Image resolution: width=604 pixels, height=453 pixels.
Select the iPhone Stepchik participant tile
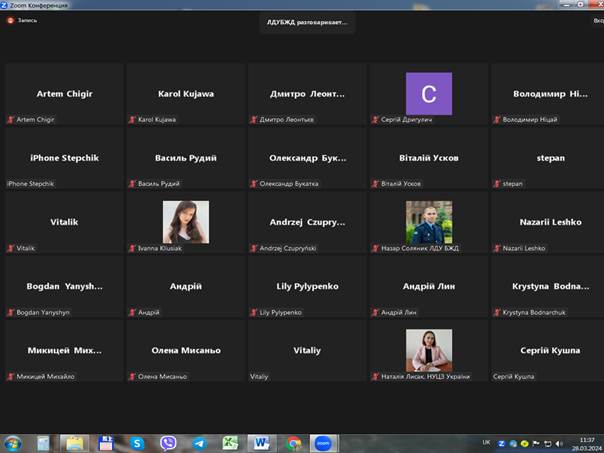pos(63,158)
